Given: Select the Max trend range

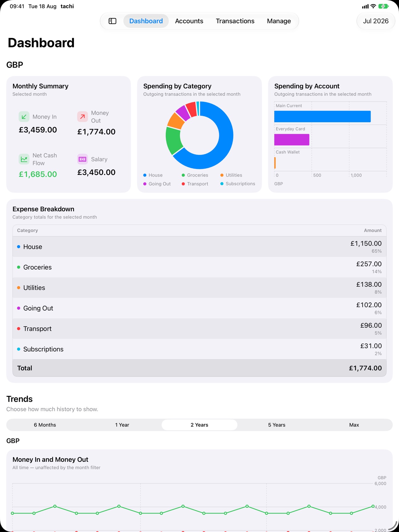Looking at the screenshot, I should point(354,425).
